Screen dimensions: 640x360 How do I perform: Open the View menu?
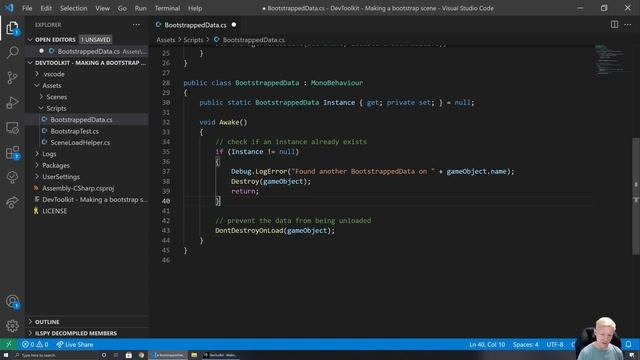pyautogui.click(x=102, y=8)
